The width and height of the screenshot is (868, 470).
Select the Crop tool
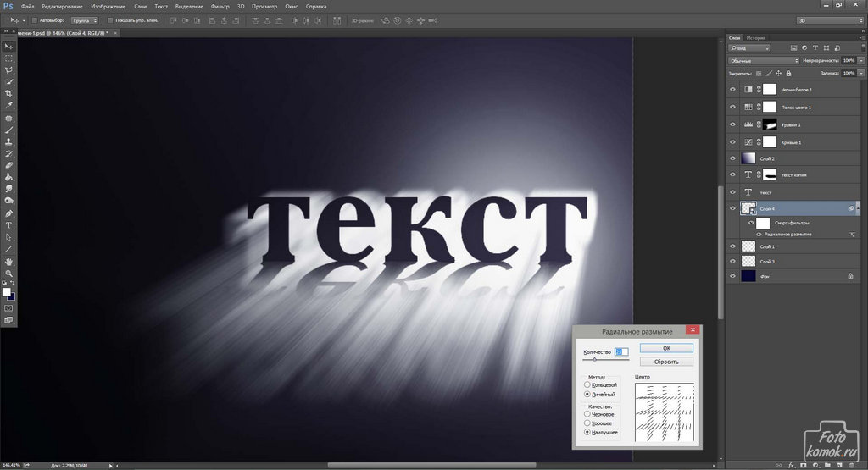(x=8, y=93)
